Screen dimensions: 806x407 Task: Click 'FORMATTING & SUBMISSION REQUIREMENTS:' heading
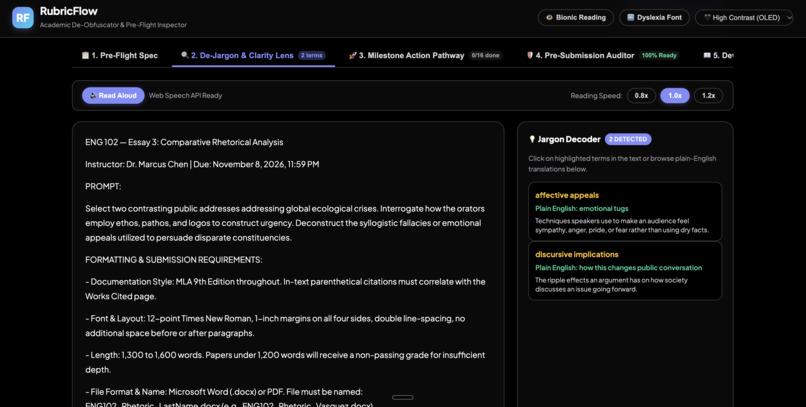[174, 260]
